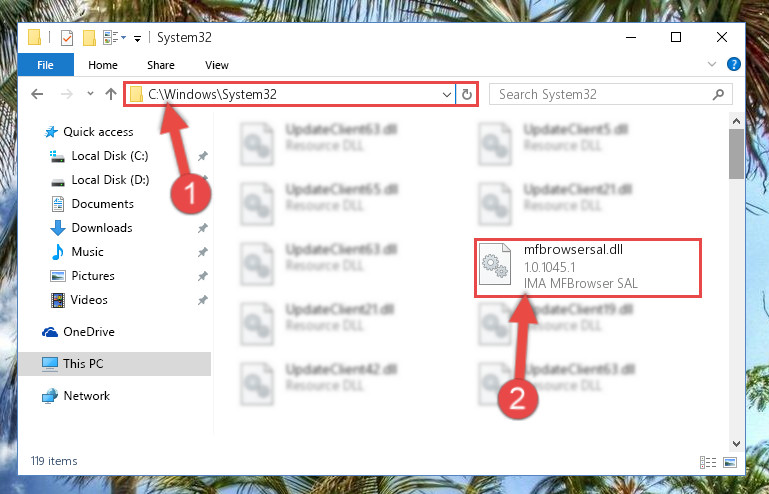Expand the ribbon with the chevron

[x=712, y=64]
